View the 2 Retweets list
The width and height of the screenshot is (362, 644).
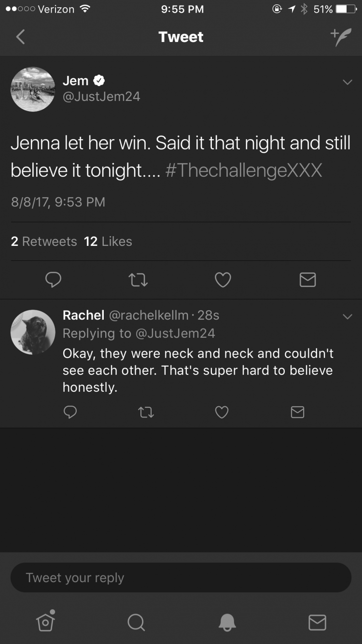coord(44,242)
